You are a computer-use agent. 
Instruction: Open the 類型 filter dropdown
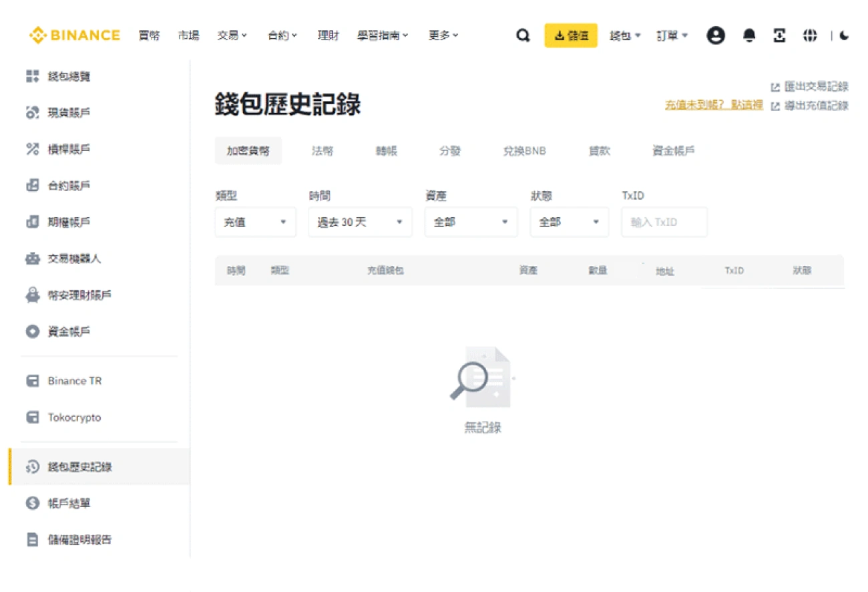tap(255, 222)
